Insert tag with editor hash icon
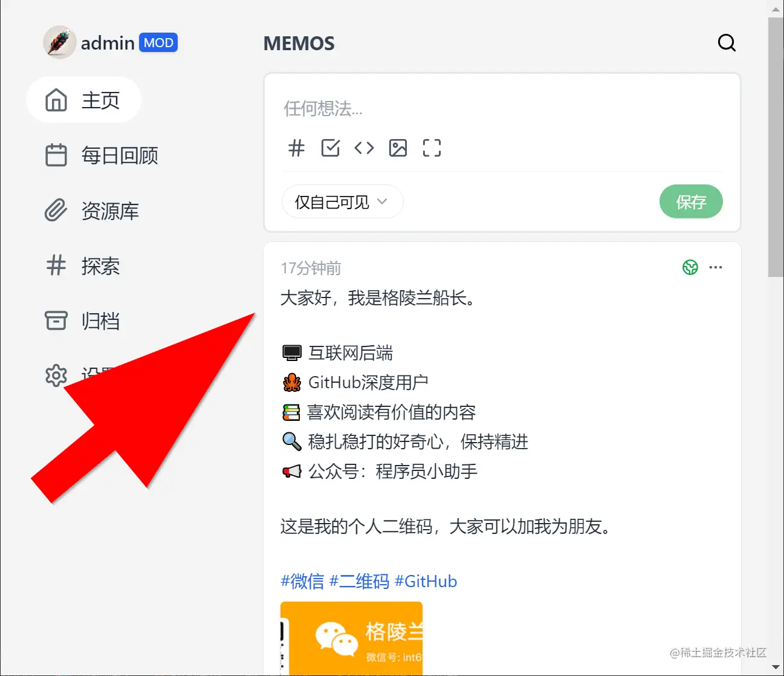The height and width of the screenshot is (676, 784). coord(296,148)
